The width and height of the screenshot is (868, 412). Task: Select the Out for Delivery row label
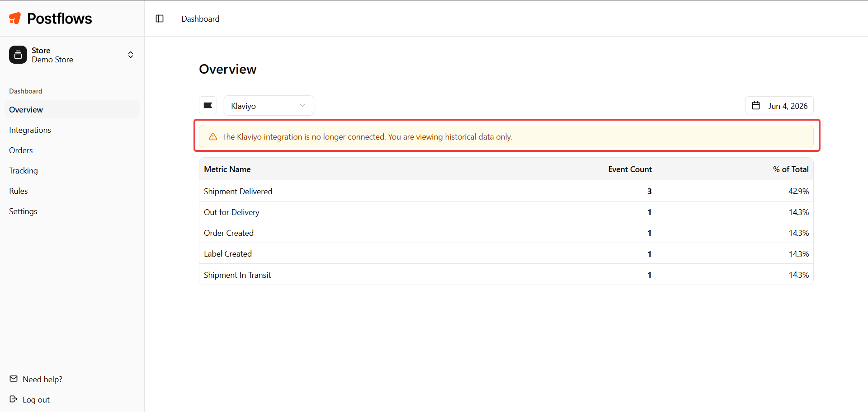231,212
